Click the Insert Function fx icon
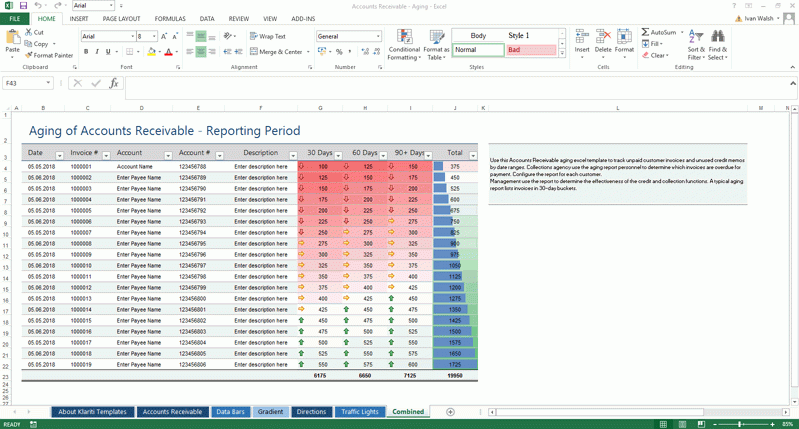Screen dimensions: 799x429 click(114, 84)
